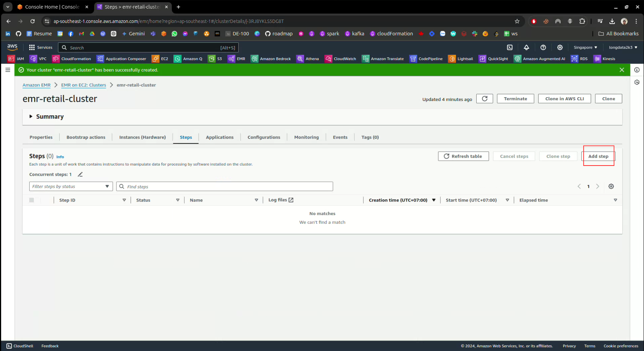
Task: Bookmark this page with star icon
Action: (x=517, y=21)
